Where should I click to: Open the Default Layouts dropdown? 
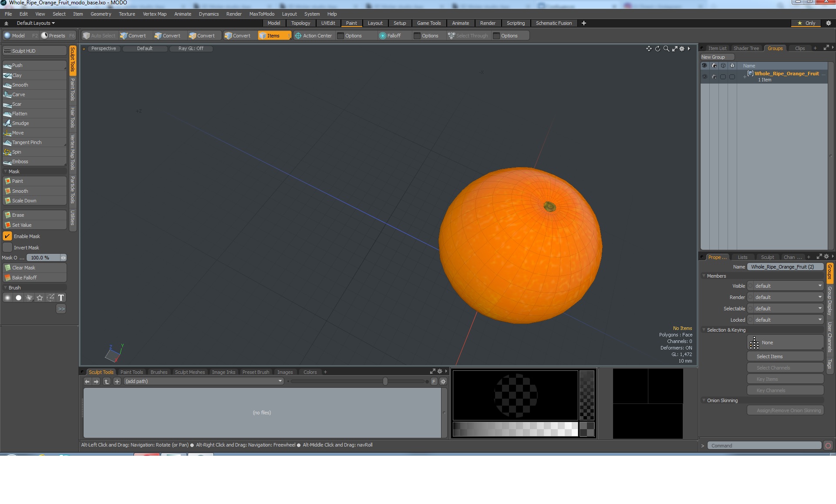pyautogui.click(x=36, y=23)
